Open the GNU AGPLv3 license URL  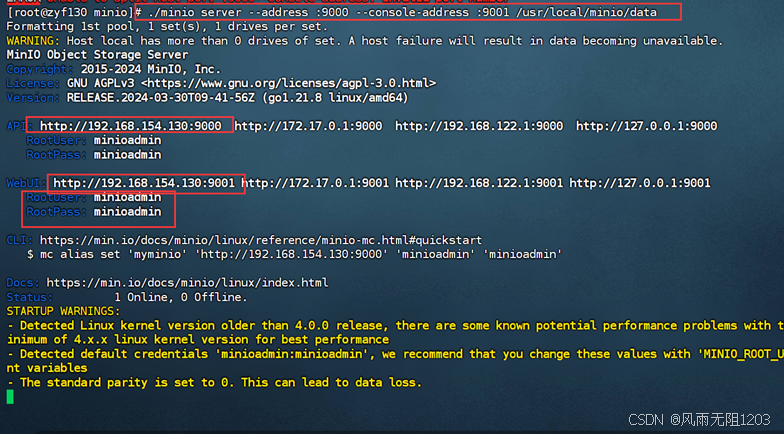pyautogui.click(x=288, y=84)
